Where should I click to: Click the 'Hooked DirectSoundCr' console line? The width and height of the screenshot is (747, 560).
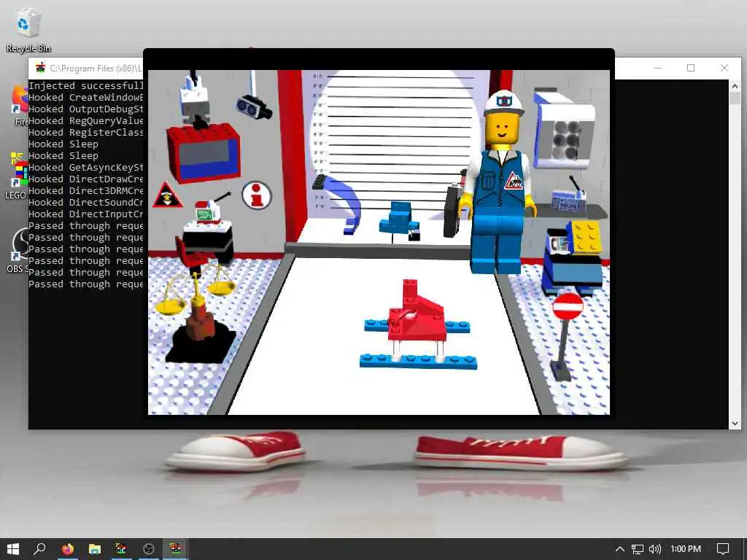(86, 203)
